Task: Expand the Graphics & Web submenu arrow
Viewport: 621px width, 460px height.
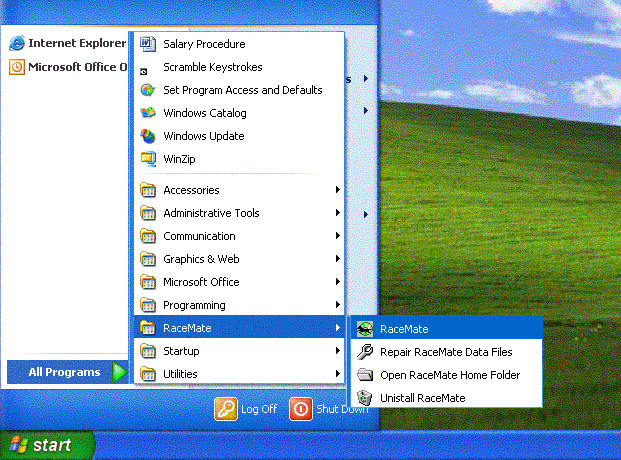Action: click(x=337, y=259)
